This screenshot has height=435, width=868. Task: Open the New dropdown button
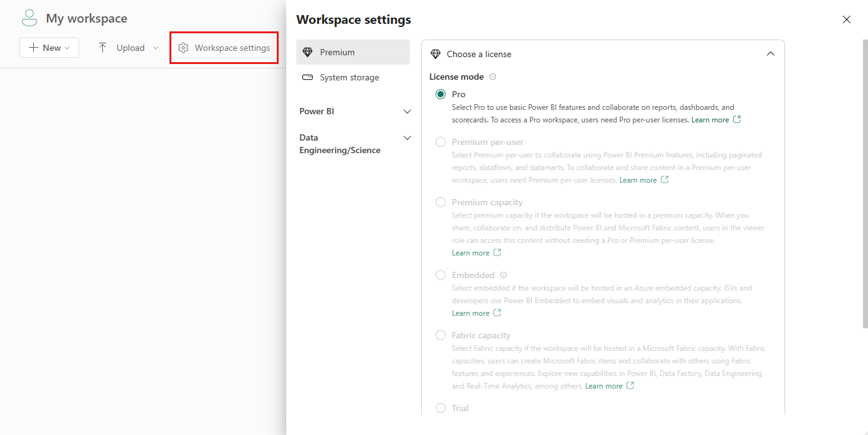pyautogui.click(x=49, y=48)
